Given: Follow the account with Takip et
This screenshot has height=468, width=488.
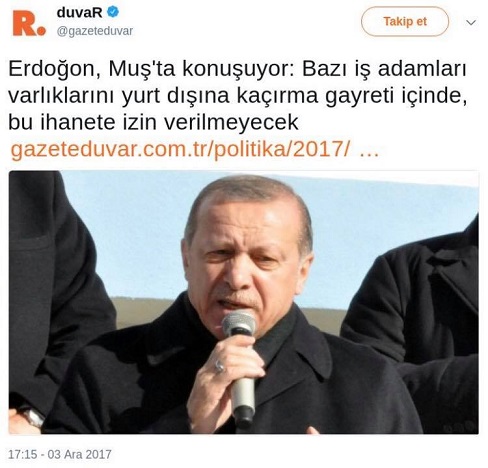Looking at the screenshot, I should tap(405, 21).
